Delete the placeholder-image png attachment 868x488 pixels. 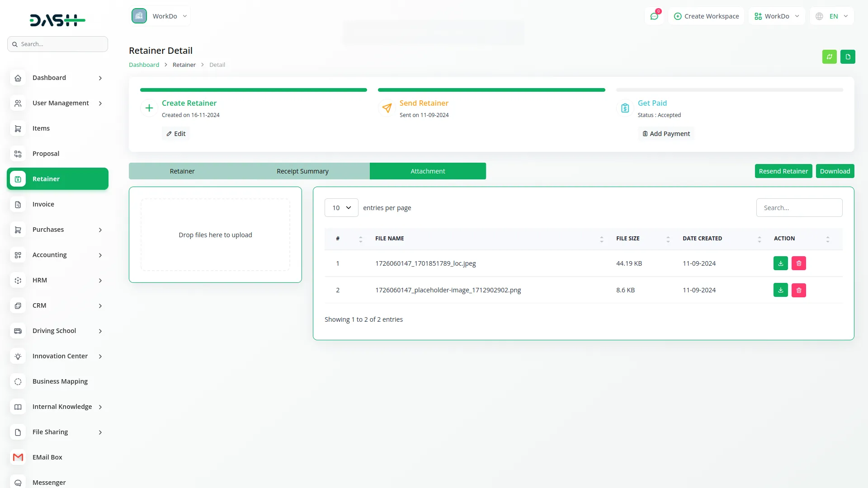click(x=798, y=290)
